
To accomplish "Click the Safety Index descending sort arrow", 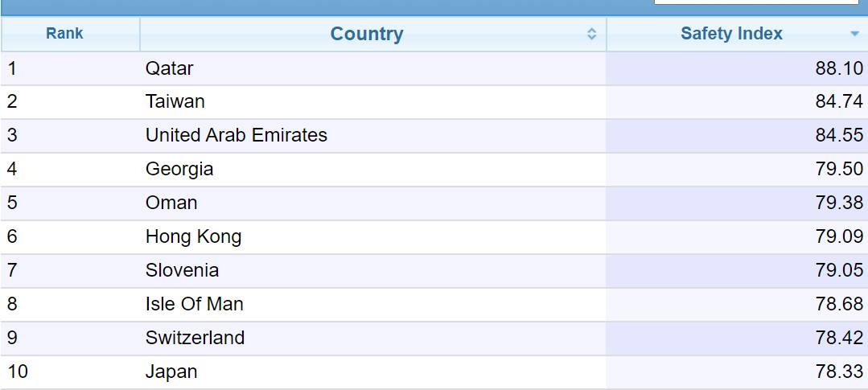I will [854, 34].
